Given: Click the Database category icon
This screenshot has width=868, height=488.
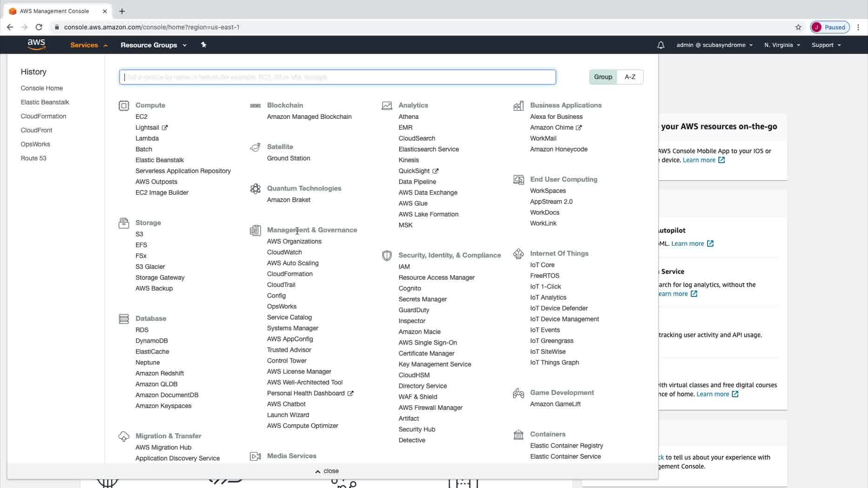Looking at the screenshot, I should pos(124,319).
